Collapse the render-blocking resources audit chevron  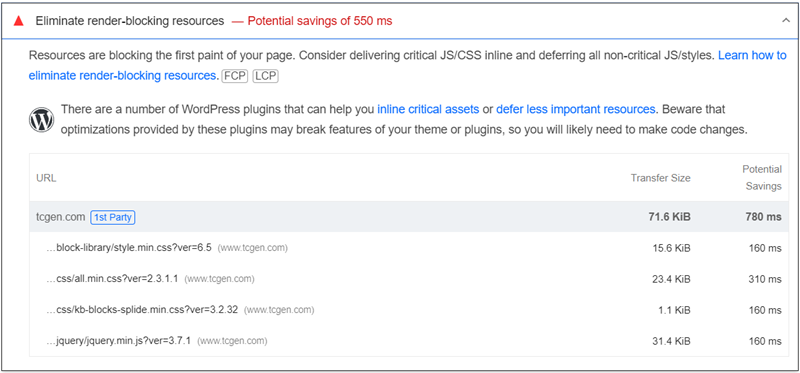(x=786, y=21)
